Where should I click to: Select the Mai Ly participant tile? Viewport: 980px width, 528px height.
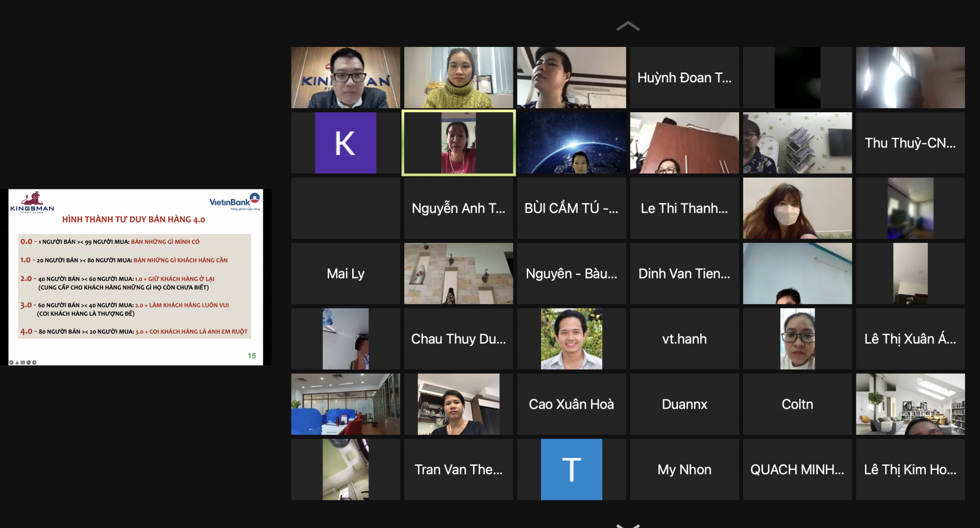click(x=346, y=273)
